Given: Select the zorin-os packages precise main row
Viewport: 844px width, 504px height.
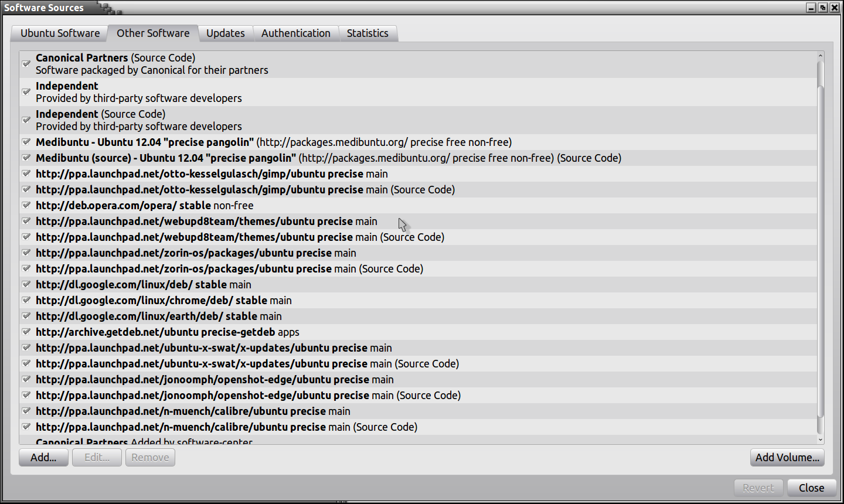Looking at the screenshot, I should point(196,253).
